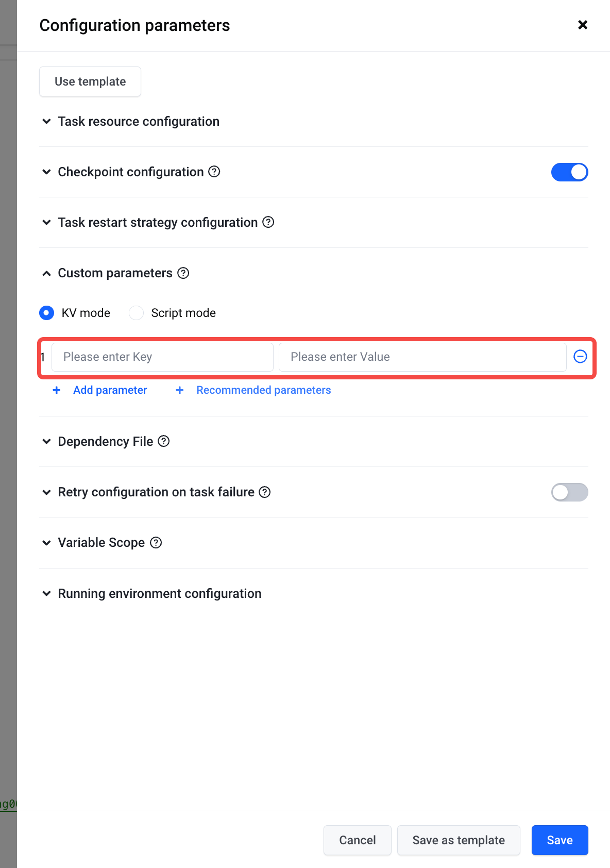Select the KV mode radio button

coord(46,313)
